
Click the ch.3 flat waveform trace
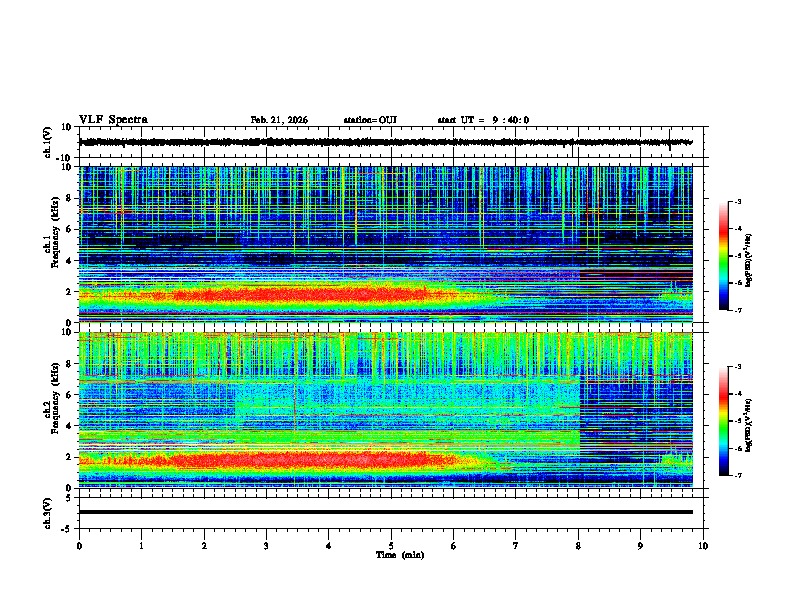[x=385, y=512]
